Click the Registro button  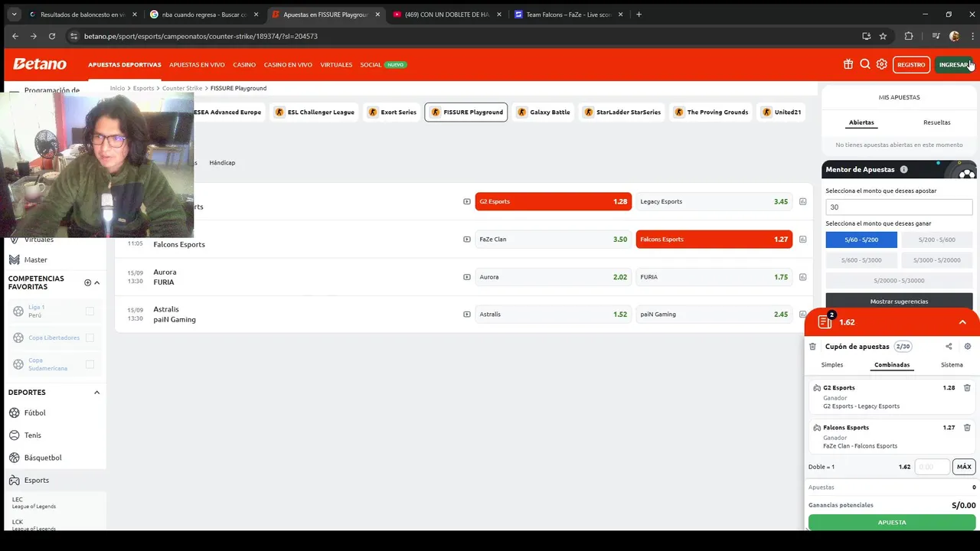pyautogui.click(x=911, y=64)
